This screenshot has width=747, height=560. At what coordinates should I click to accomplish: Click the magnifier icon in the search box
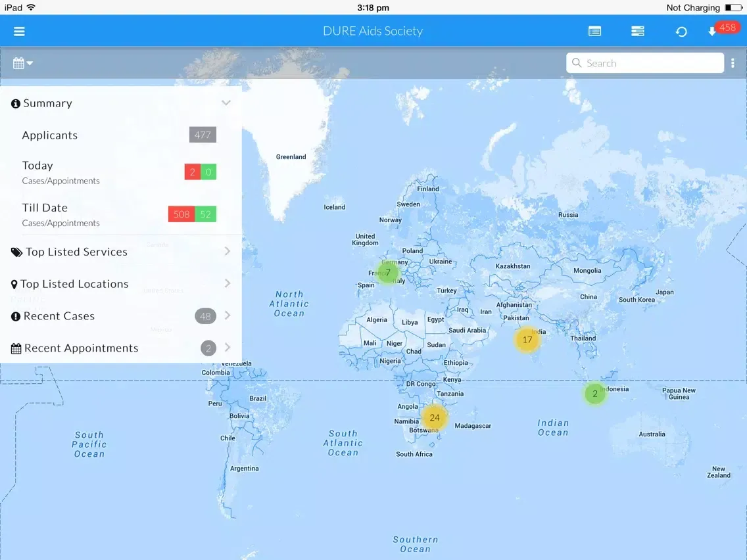tap(577, 63)
